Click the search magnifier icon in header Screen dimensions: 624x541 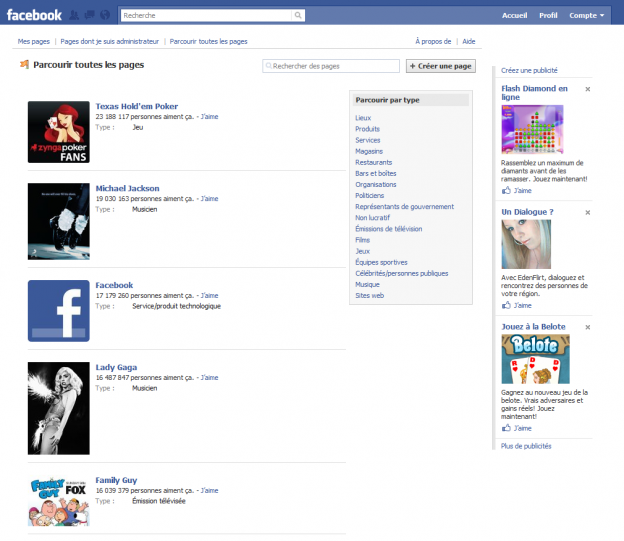[x=298, y=15]
